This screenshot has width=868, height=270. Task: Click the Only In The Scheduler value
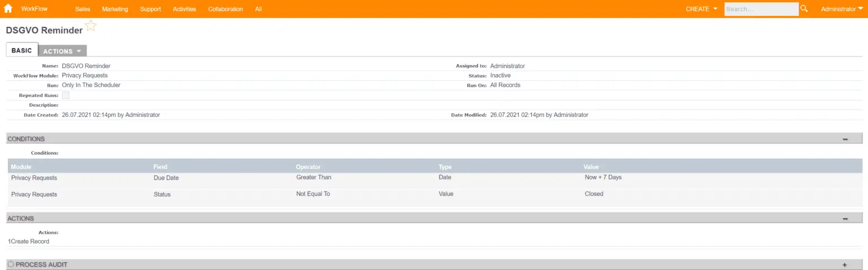pos(91,85)
